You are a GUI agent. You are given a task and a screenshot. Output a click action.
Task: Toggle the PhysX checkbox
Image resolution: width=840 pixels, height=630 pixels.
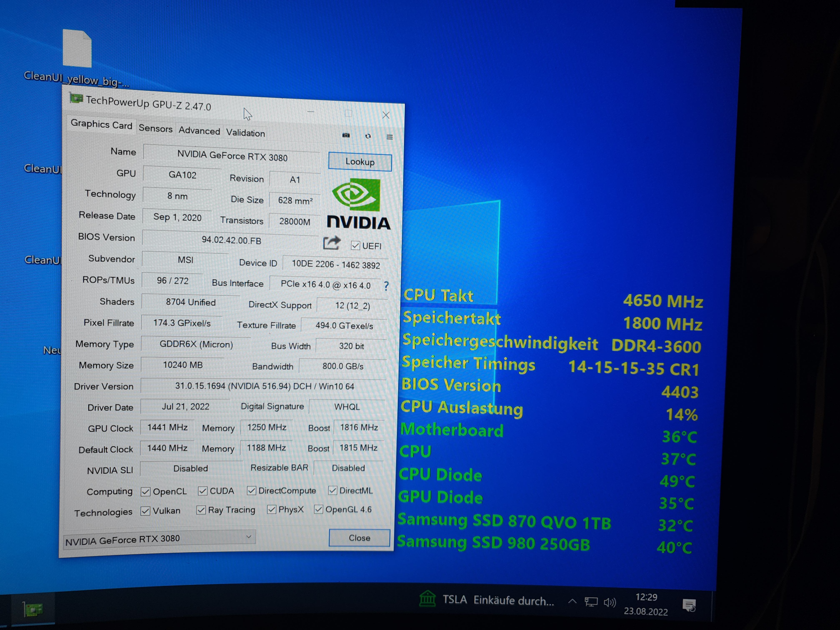pyautogui.click(x=271, y=509)
